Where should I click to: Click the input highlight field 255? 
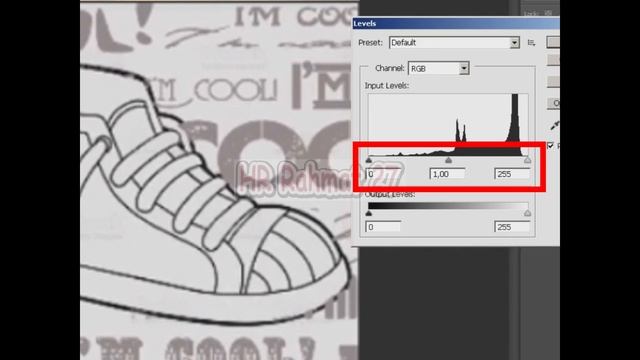pos(512,174)
